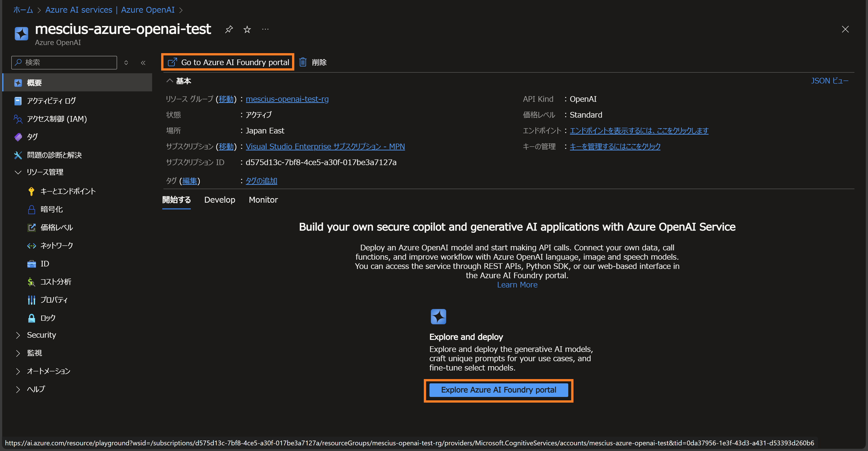Click Go to Azure AI Foundry portal
This screenshot has height=451, width=868.
pos(228,62)
